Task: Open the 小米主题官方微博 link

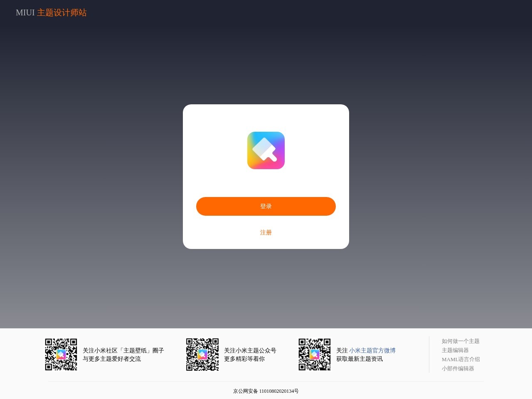Action: point(372,350)
